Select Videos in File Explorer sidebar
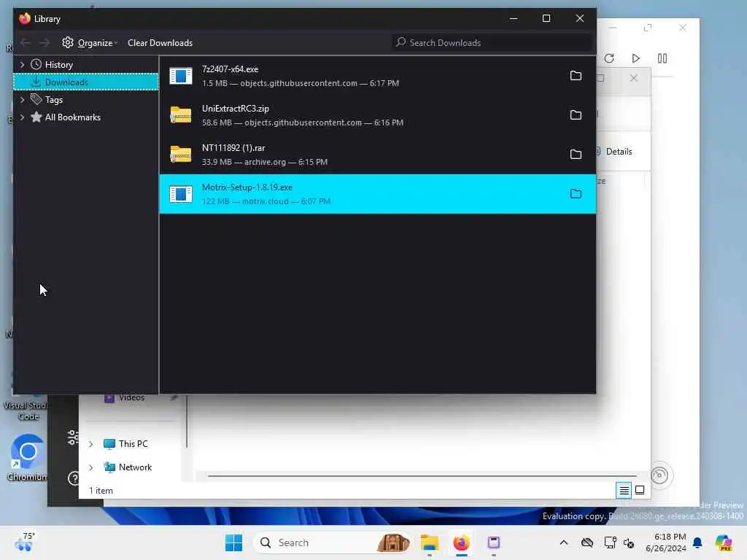This screenshot has width=747, height=560. pos(131,397)
